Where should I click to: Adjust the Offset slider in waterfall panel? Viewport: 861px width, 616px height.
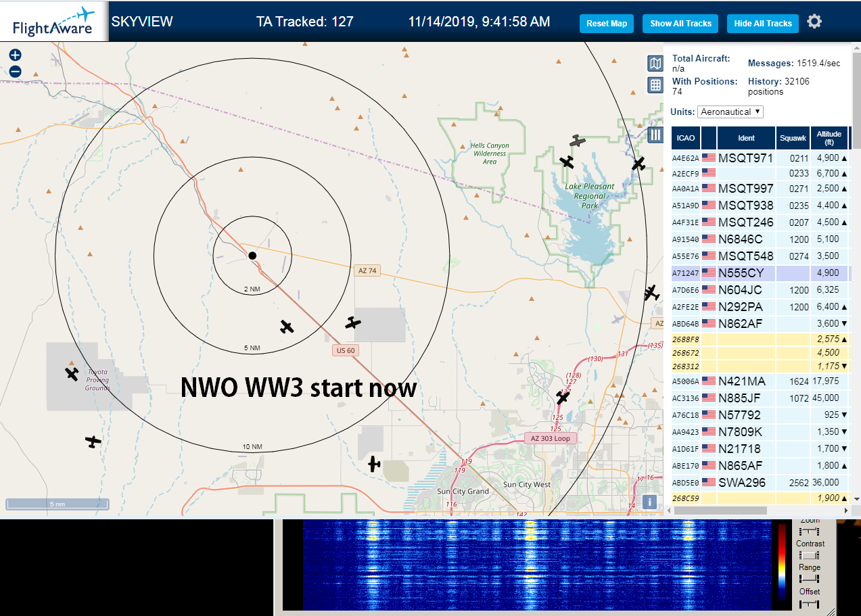click(810, 603)
